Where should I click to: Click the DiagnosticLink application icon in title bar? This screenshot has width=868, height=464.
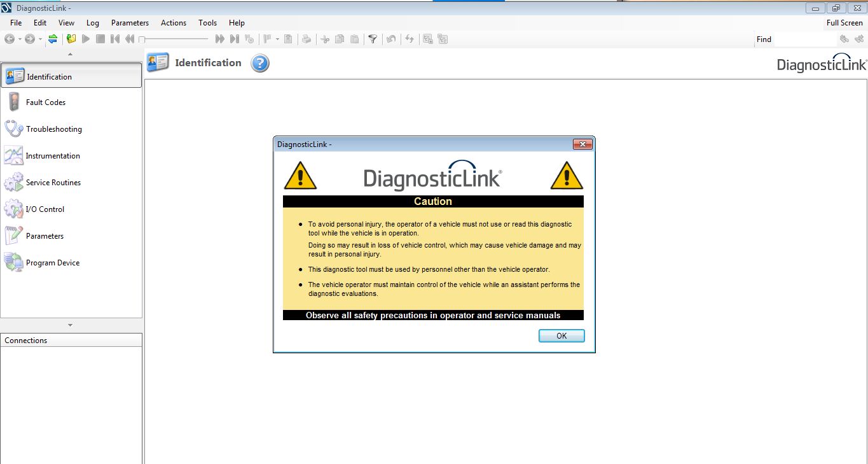coord(7,8)
